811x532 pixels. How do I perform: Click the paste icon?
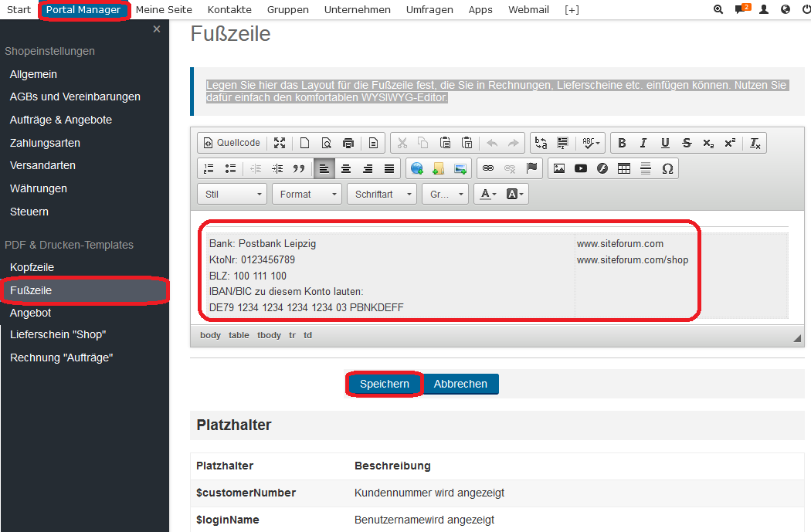tap(445, 143)
